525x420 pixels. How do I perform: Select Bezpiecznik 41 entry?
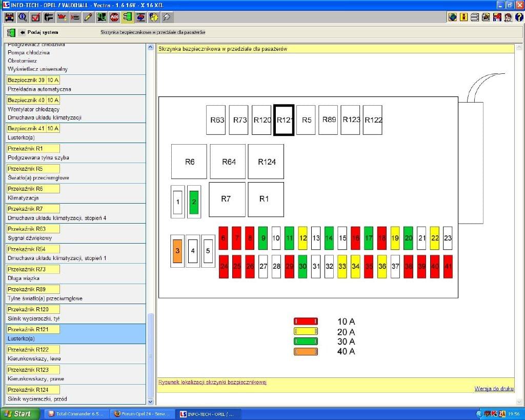pos(33,128)
